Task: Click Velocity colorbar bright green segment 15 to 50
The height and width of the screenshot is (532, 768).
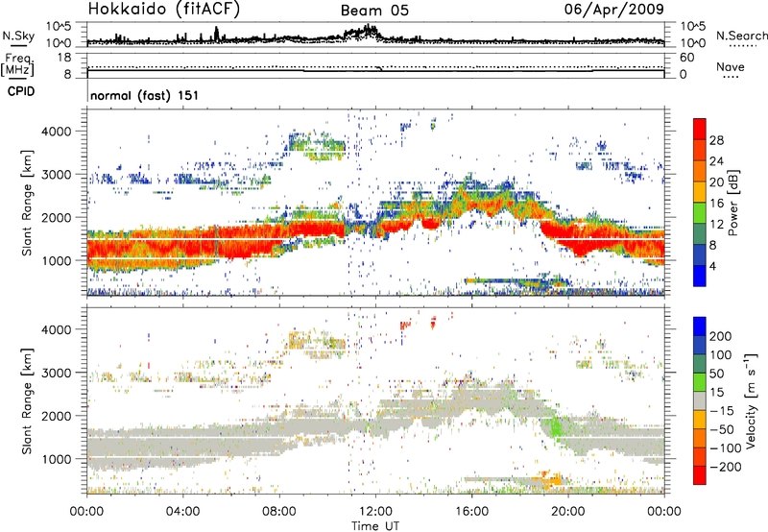Action: pyautogui.click(x=700, y=382)
